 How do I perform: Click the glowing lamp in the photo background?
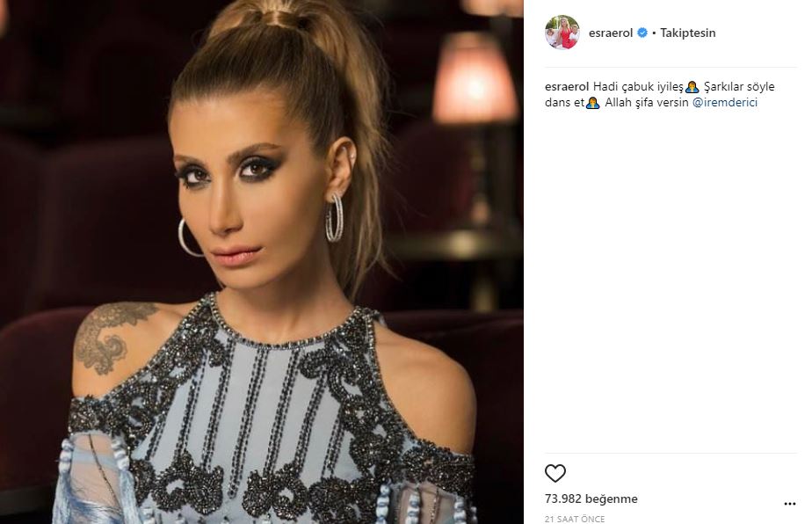coord(475,77)
